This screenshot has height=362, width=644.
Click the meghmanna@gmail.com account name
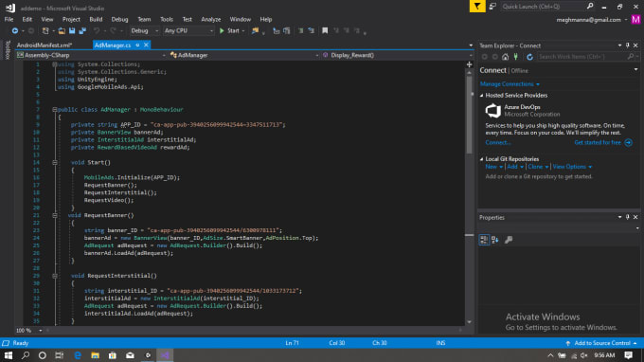(588, 20)
